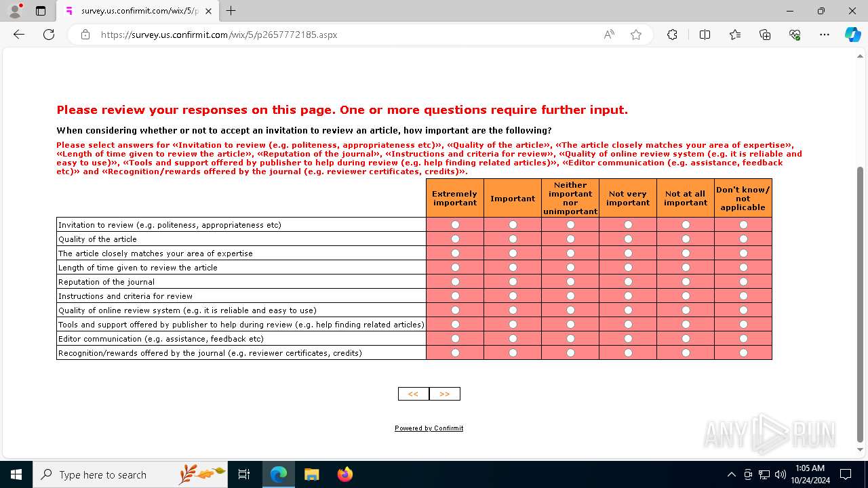Mark area of expertise match Neither important nor unimportant
Screen dimensions: 868x488
(570, 253)
